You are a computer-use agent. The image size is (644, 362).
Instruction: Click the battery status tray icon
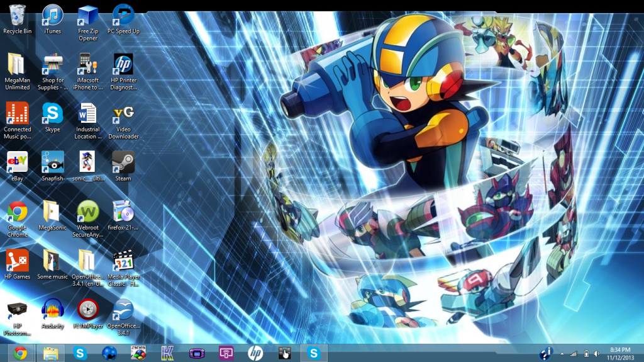pos(587,354)
